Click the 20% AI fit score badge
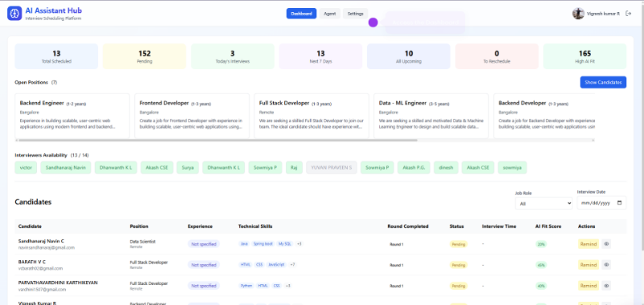This screenshot has height=305, width=644. (x=541, y=245)
